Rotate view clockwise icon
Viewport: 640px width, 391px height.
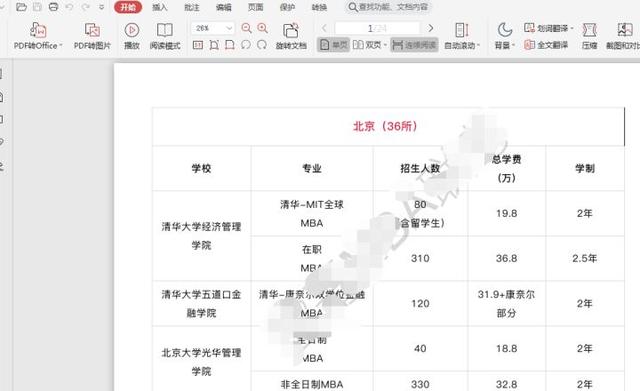click(262, 45)
